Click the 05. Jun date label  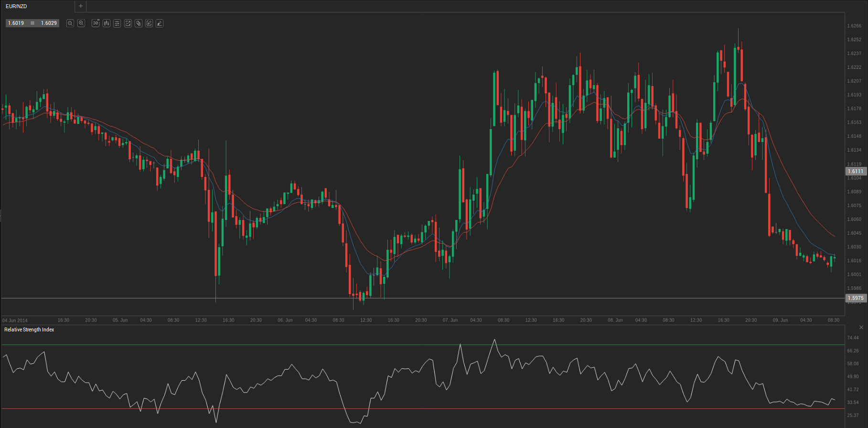point(120,320)
